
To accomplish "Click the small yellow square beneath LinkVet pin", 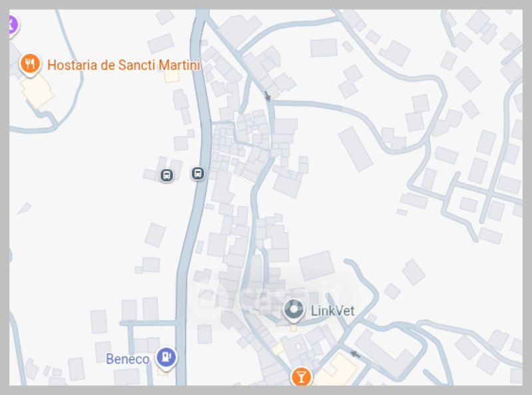I will [294, 328].
